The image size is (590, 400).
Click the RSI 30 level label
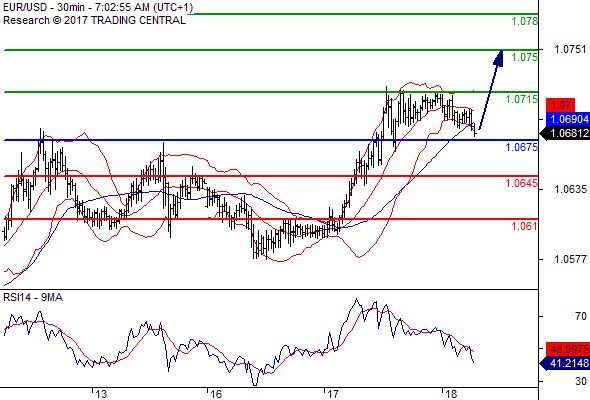pyautogui.click(x=581, y=381)
